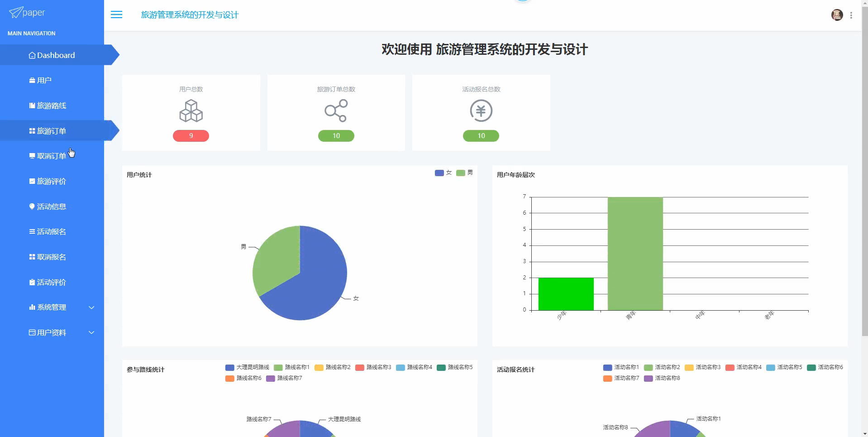The height and width of the screenshot is (437, 868).
Task: Expand the 用户资料 submenu chevron
Action: tap(91, 332)
